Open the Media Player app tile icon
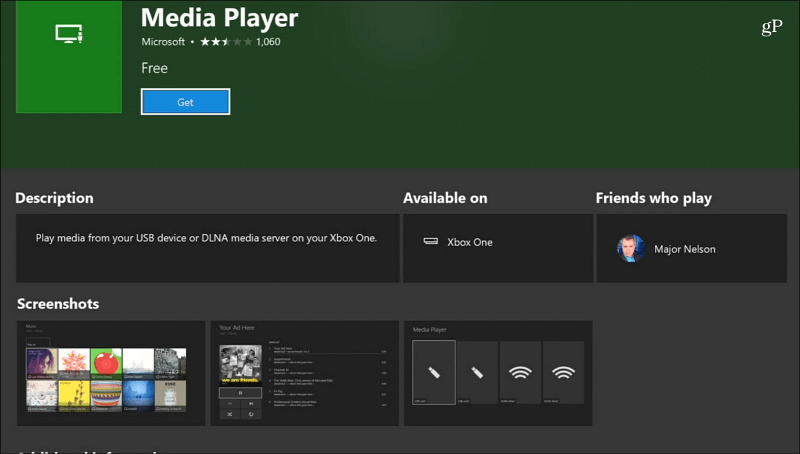This screenshot has width=800, height=454. point(69,56)
